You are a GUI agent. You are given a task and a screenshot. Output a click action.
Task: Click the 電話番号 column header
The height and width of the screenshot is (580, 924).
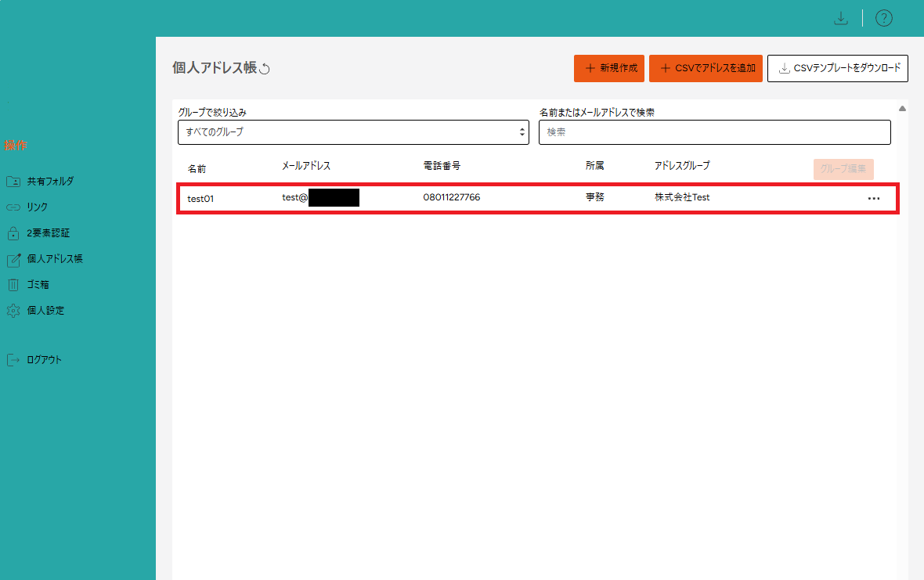click(442, 166)
